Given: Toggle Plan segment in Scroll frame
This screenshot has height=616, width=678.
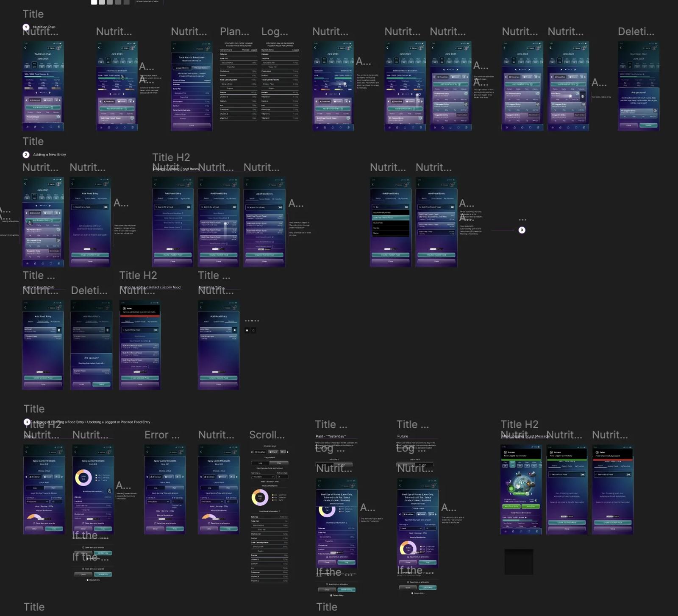Looking at the screenshot, I should click(x=279, y=463).
